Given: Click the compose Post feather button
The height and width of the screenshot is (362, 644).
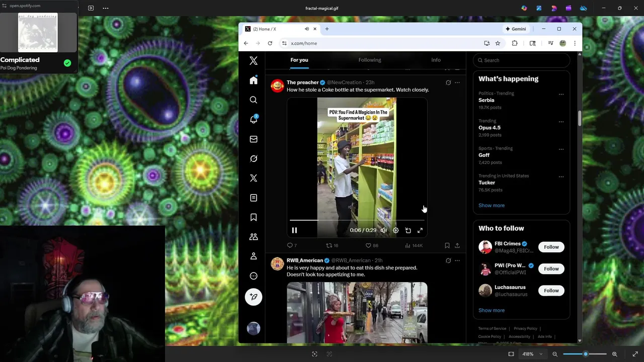Looking at the screenshot, I should click(254, 297).
